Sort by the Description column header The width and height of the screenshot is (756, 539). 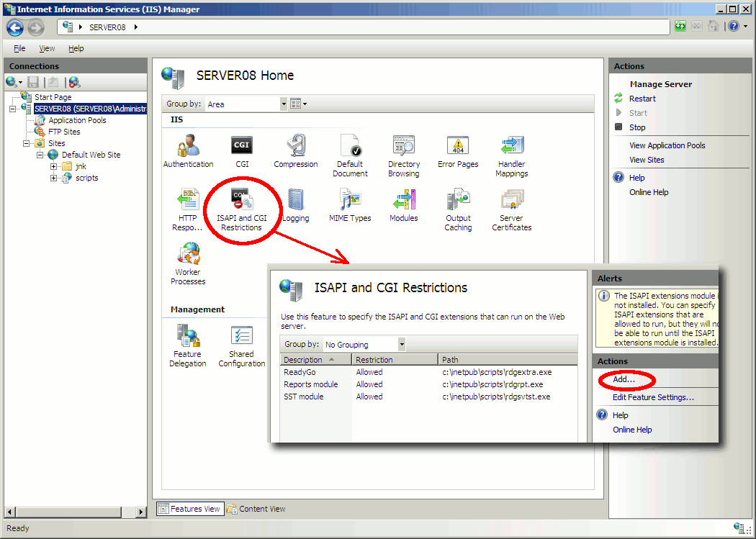point(316,359)
